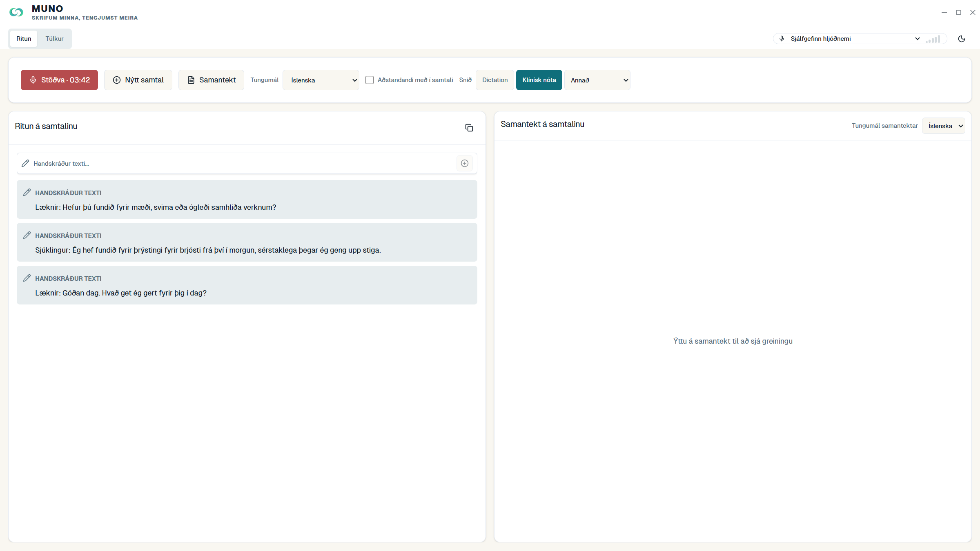Viewport: 980px width, 551px height.
Task: Click the pencil icon in the Handskráður texti input
Action: coord(25,163)
